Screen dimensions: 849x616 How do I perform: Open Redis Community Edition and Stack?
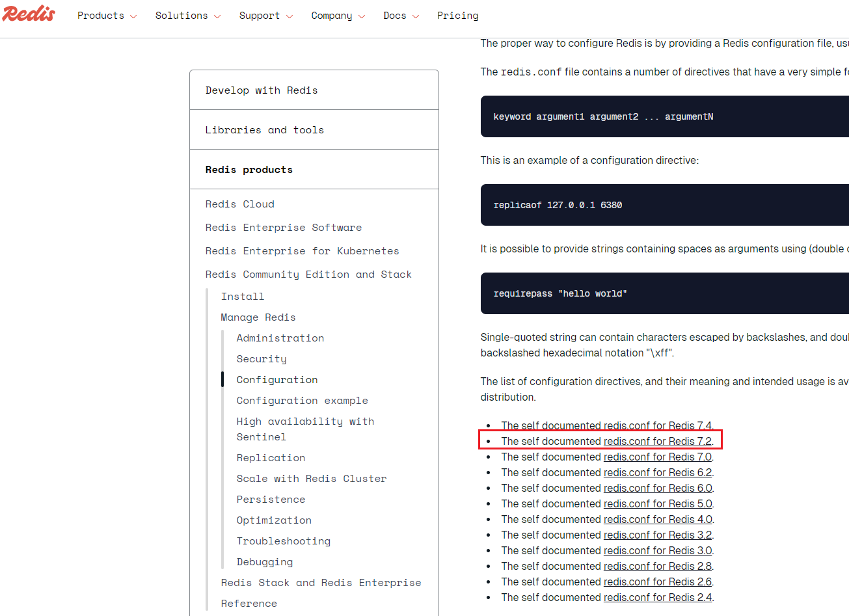point(308,275)
